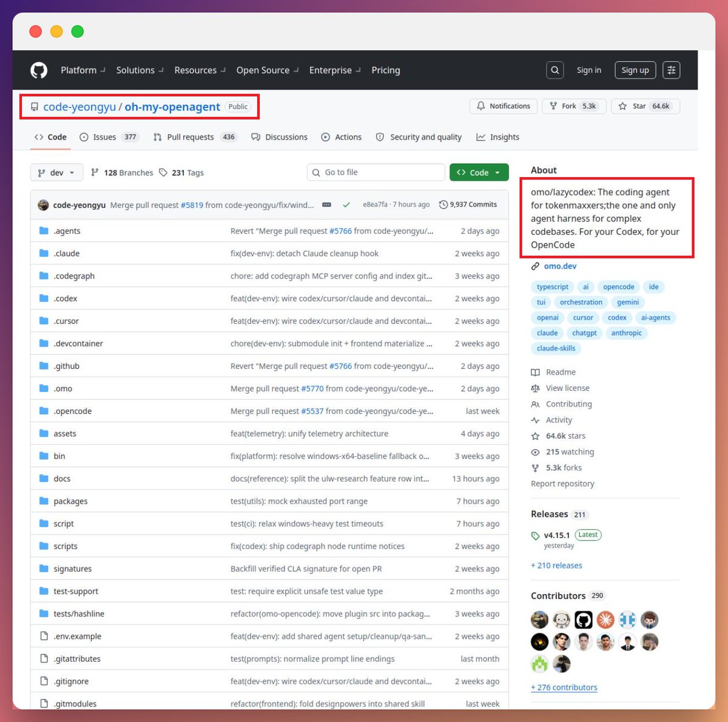
Task: Click the code-yeongyu avatar in commit bar
Action: click(43, 205)
